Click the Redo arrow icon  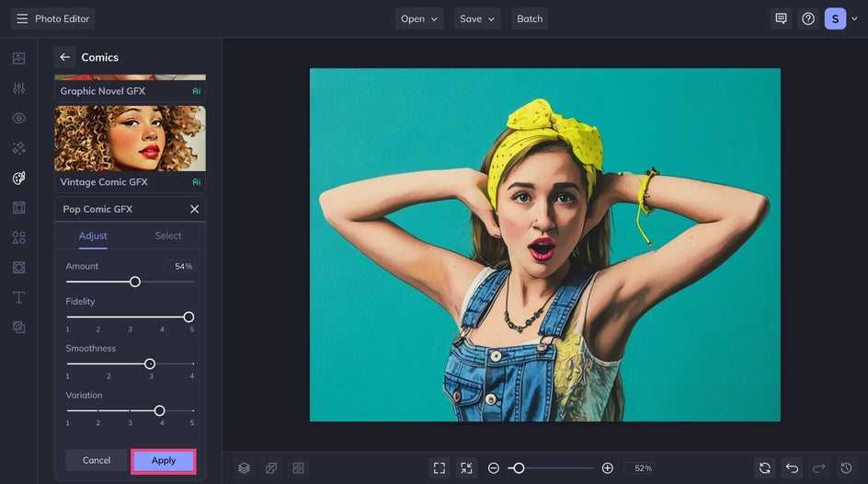pos(819,468)
